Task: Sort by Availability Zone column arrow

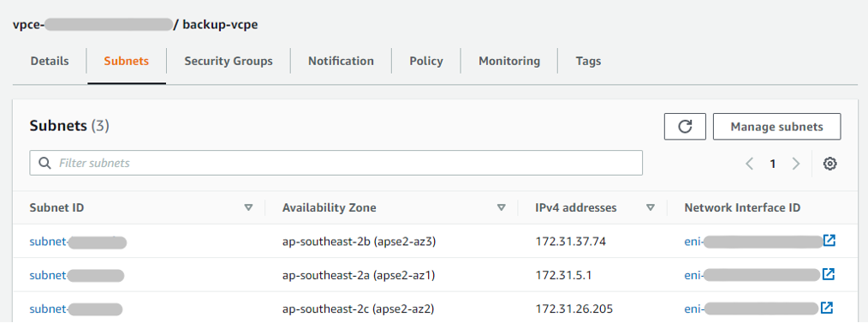Action: pyautogui.click(x=502, y=207)
